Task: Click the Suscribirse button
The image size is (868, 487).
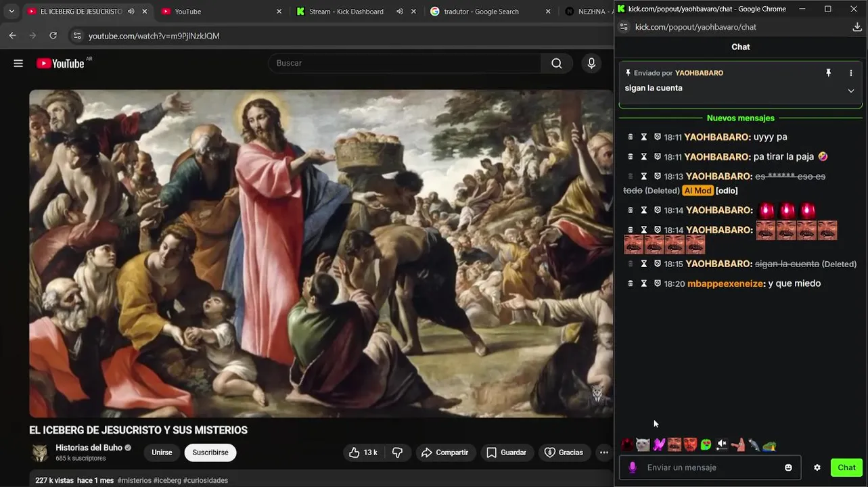Action: [210, 453]
